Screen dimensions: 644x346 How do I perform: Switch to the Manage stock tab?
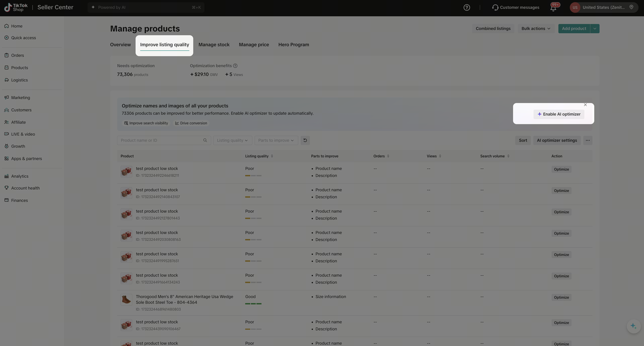coord(214,45)
